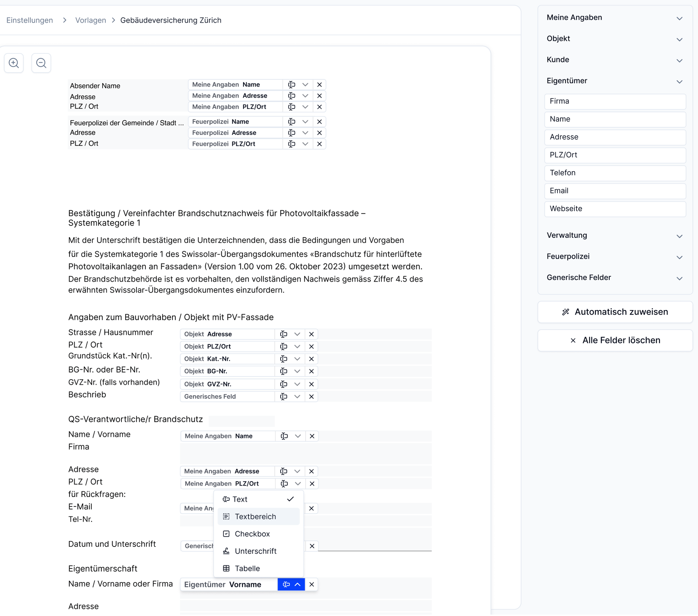Screen dimensions: 698x616
Task: Select Eigentümer Webseite field chip
Action: [x=615, y=209]
